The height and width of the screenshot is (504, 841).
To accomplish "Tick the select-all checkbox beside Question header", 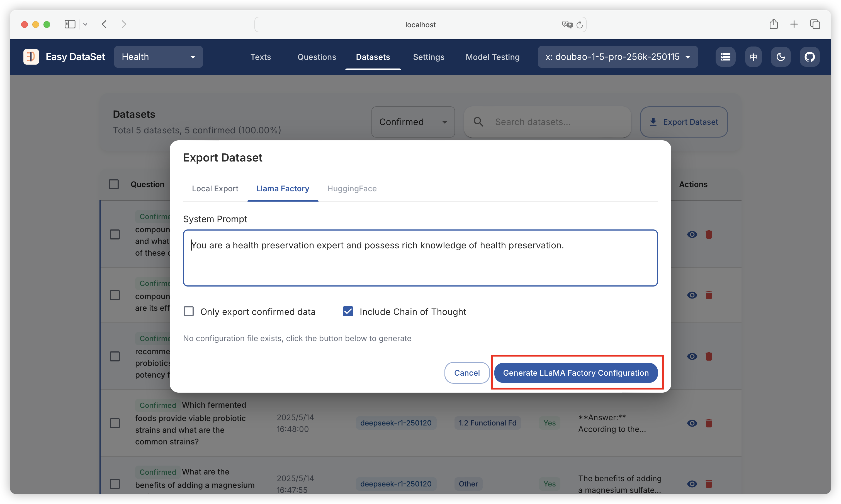I will tap(113, 184).
